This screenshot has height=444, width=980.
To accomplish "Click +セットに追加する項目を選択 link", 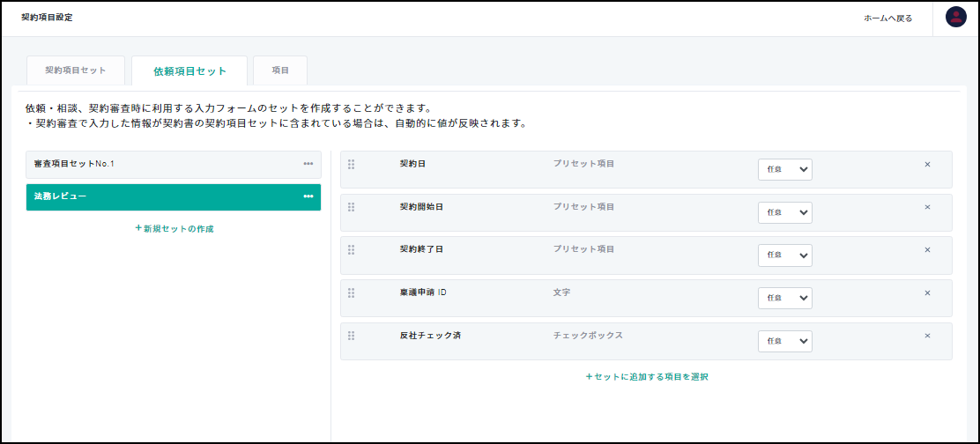I will tap(646, 377).
